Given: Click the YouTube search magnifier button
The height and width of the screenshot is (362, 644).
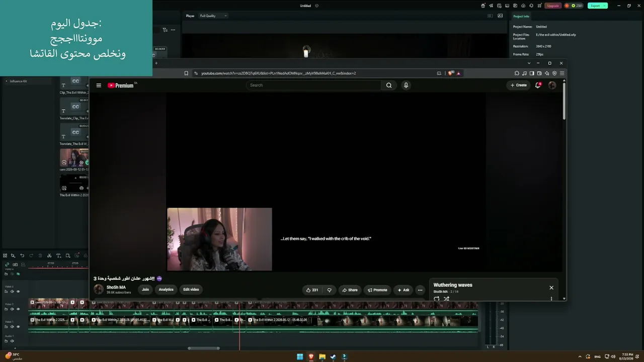Looking at the screenshot, I should [389, 85].
